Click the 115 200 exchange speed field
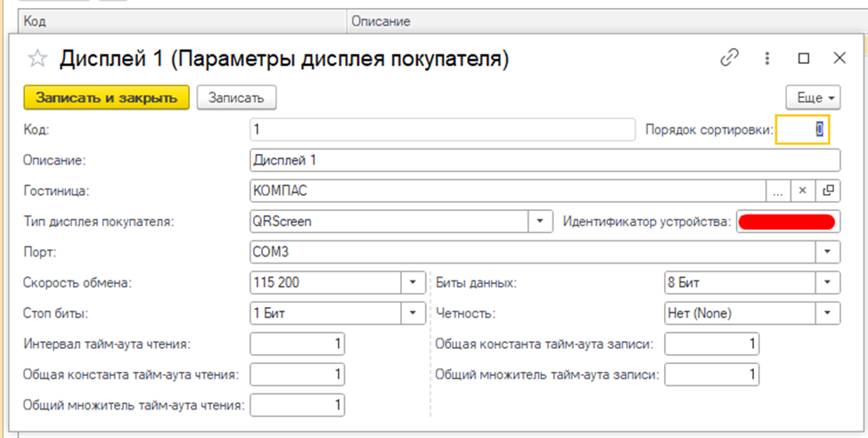 pos(325,282)
